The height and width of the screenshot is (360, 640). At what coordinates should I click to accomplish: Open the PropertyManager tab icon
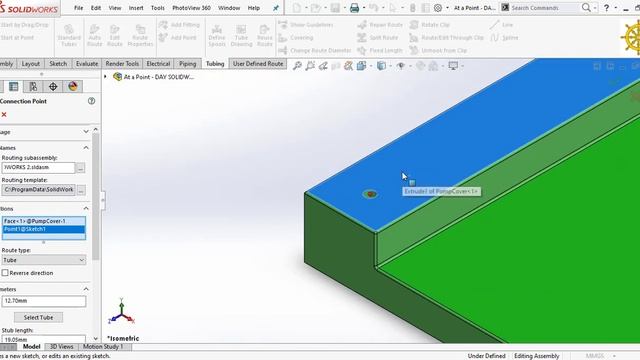[x=13, y=87]
